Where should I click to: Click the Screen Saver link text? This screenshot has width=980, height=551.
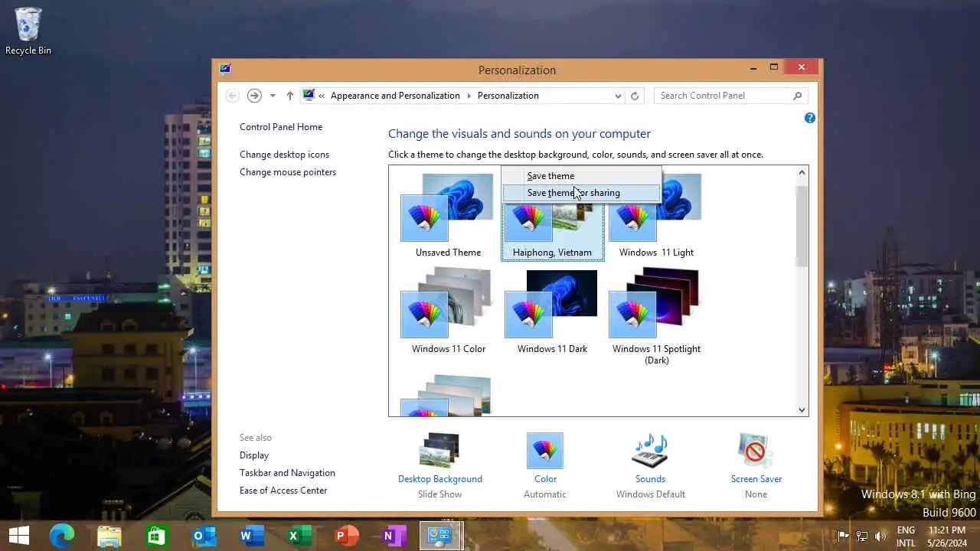tap(756, 479)
